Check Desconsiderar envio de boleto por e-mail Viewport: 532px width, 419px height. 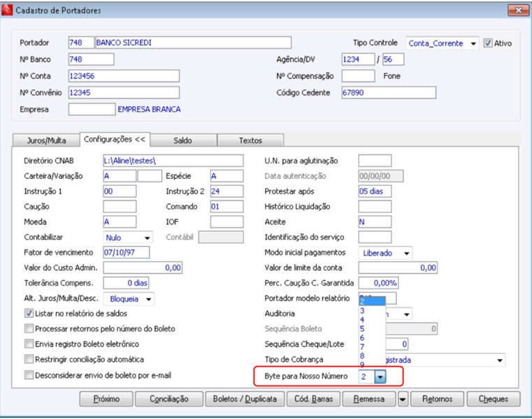(29, 375)
